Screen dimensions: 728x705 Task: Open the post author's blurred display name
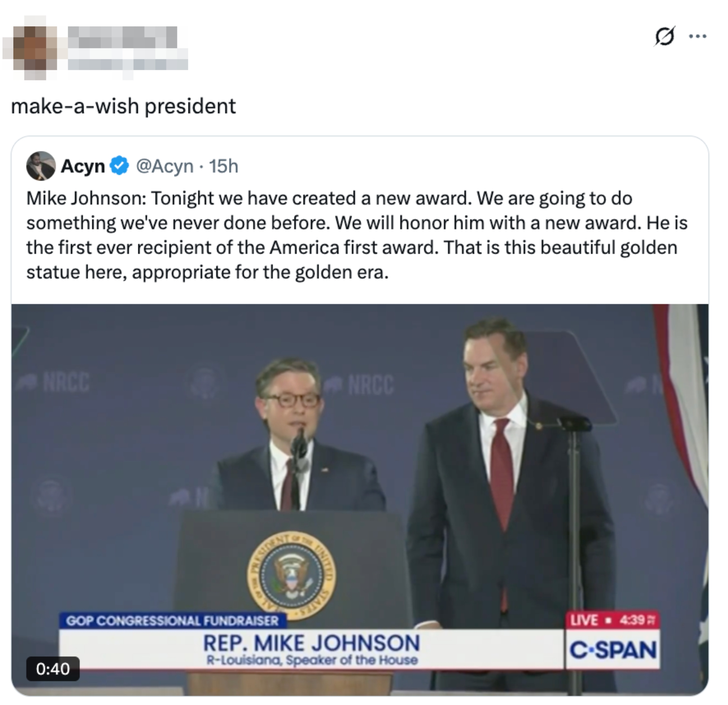click(x=123, y=37)
